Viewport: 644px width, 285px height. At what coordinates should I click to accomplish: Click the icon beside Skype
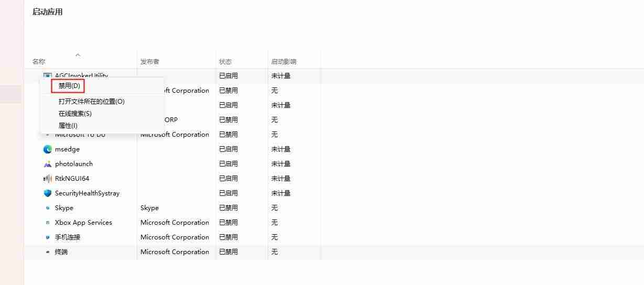[48, 208]
